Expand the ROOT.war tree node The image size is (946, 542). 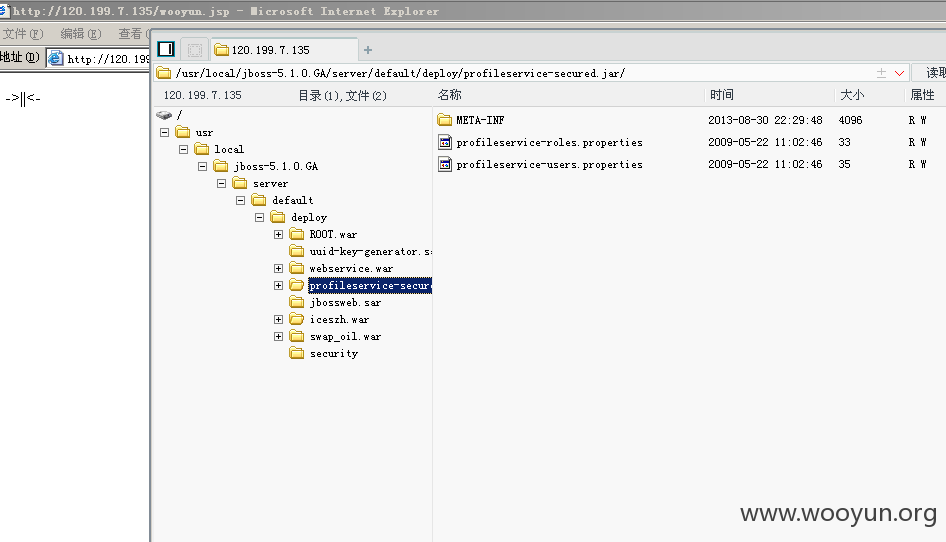click(278, 234)
